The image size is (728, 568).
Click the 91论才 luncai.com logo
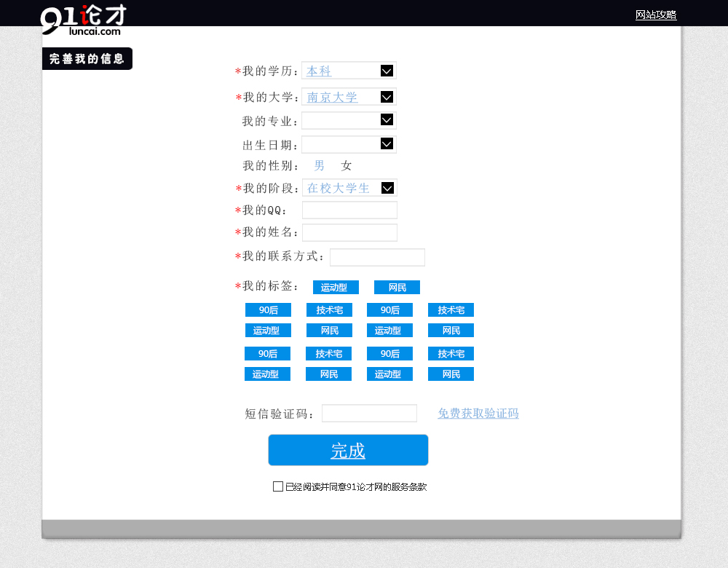click(83, 20)
